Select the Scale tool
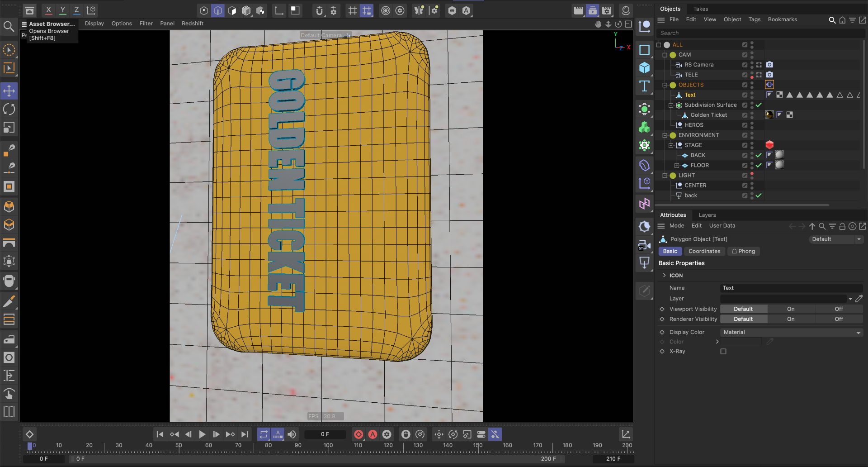The height and width of the screenshot is (467, 868). point(9,128)
